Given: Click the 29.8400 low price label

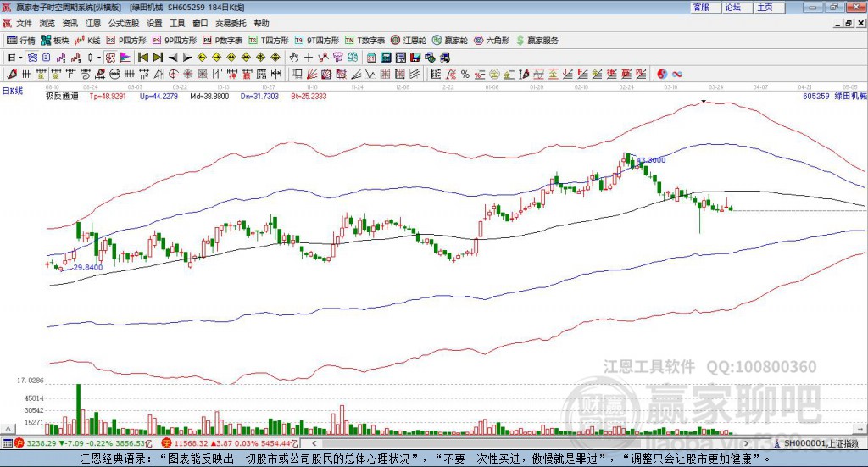Looking at the screenshot, I should click(88, 267).
